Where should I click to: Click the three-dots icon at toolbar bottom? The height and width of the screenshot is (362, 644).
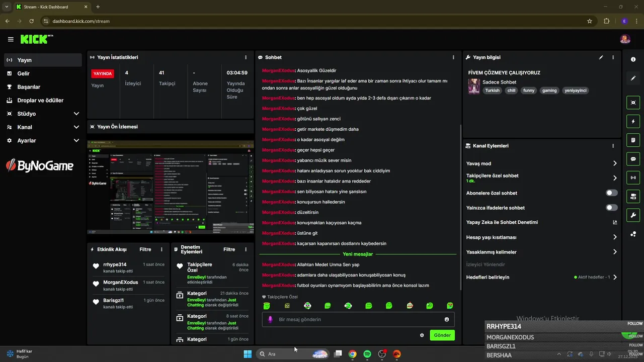click(633, 234)
